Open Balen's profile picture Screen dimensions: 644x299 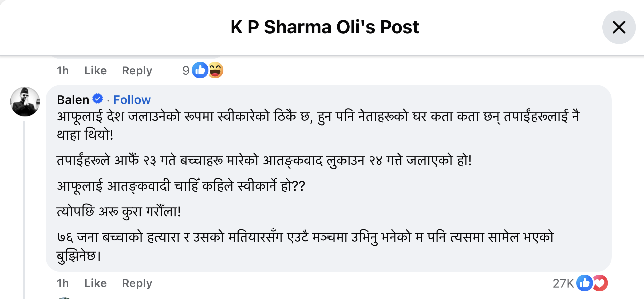click(x=25, y=102)
